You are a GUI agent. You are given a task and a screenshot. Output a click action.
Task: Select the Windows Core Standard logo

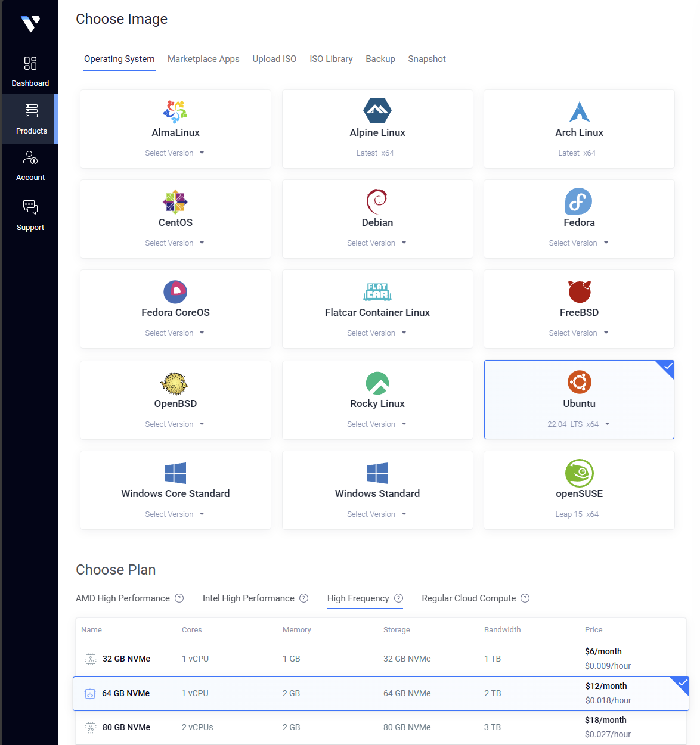[x=175, y=473]
